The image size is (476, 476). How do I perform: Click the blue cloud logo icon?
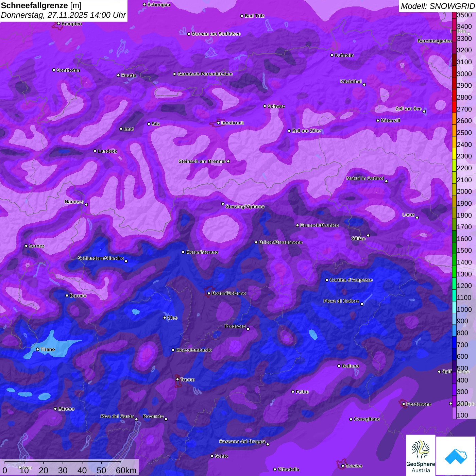[456, 456]
